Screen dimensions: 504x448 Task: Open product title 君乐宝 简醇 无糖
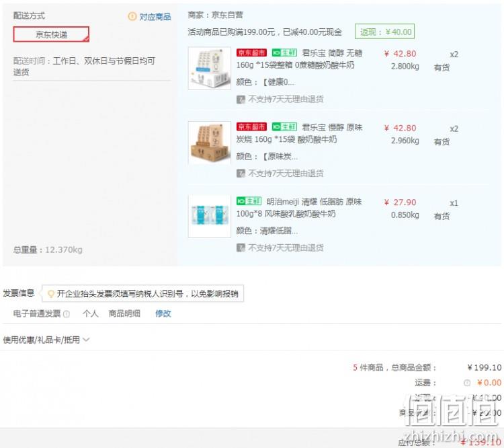(x=300, y=59)
